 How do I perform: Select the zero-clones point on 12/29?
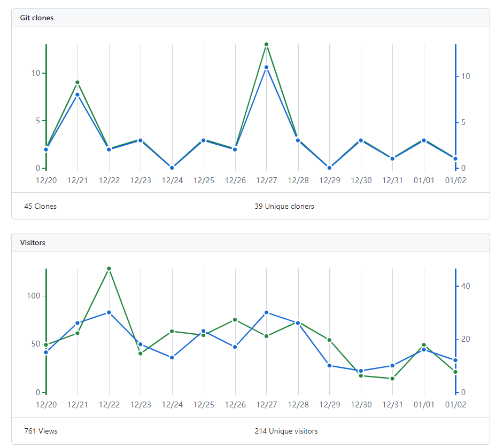coord(329,168)
